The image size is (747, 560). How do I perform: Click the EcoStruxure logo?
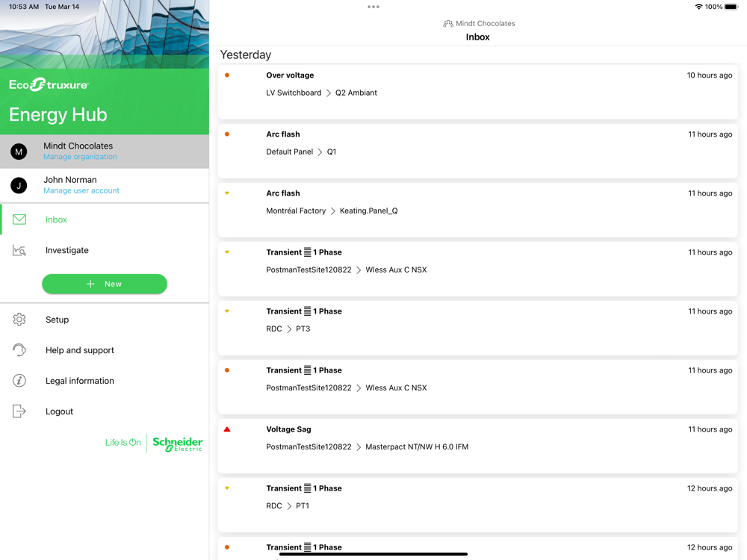(49, 85)
